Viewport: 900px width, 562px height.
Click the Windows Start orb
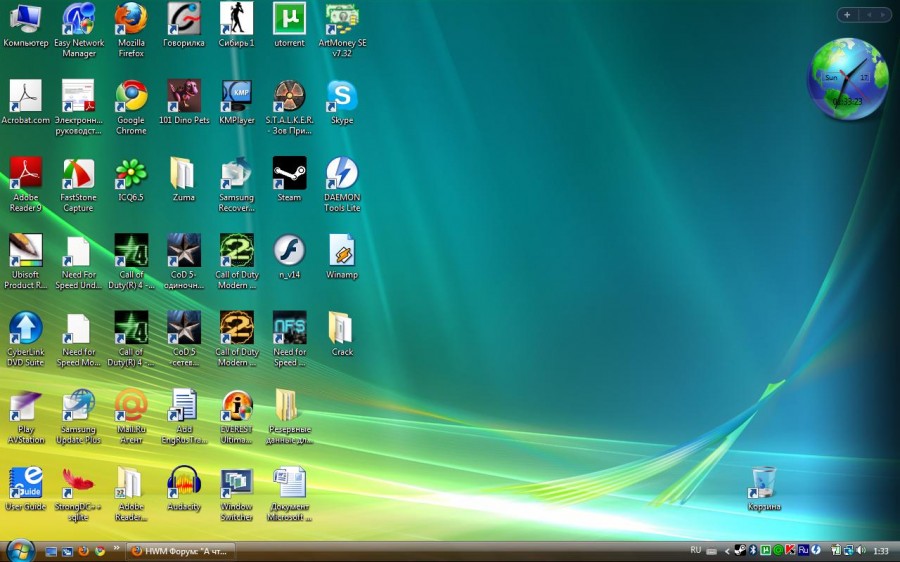[x=21, y=551]
